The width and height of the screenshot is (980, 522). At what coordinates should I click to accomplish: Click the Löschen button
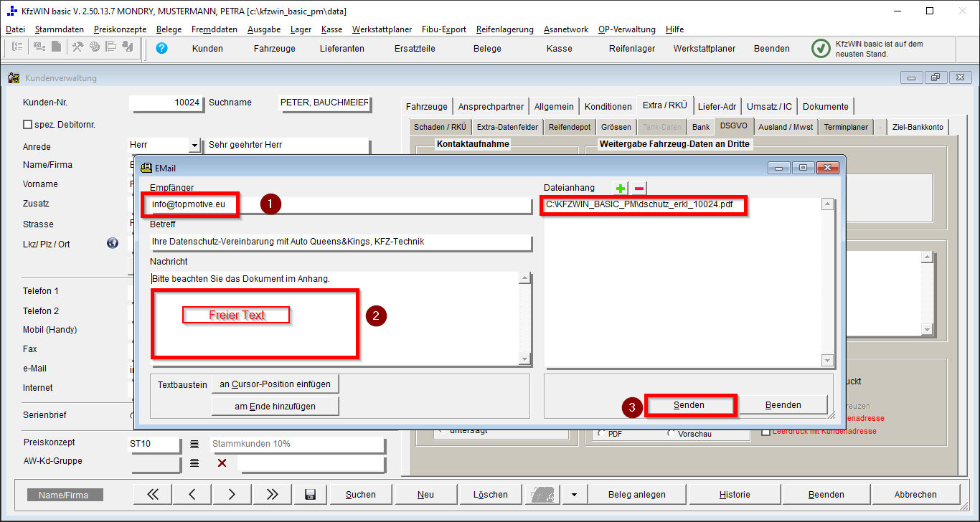click(491, 494)
